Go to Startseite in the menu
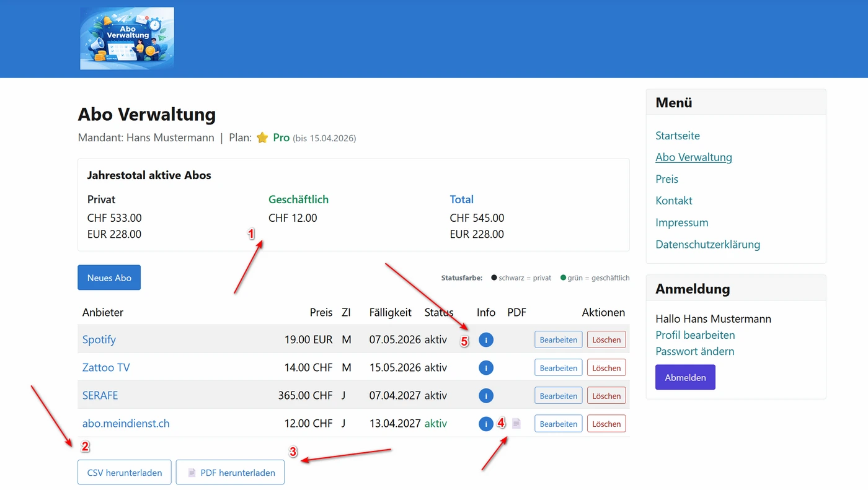 pos(678,136)
